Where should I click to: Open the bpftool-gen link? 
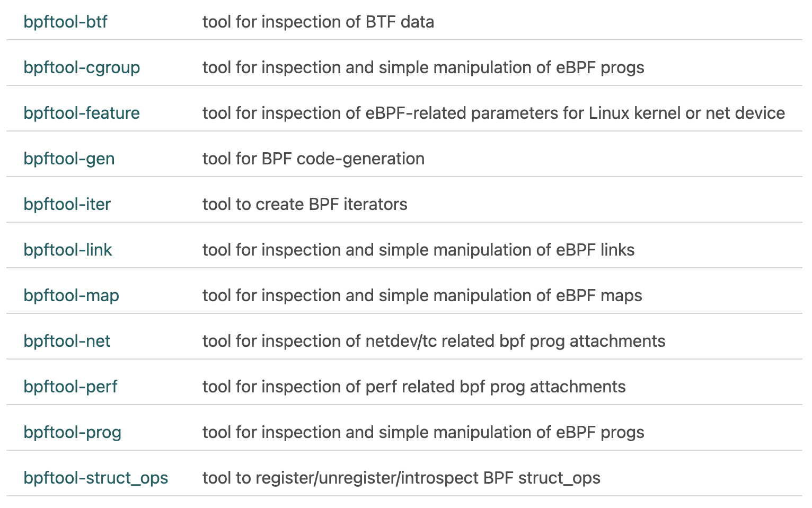[69, 159]
